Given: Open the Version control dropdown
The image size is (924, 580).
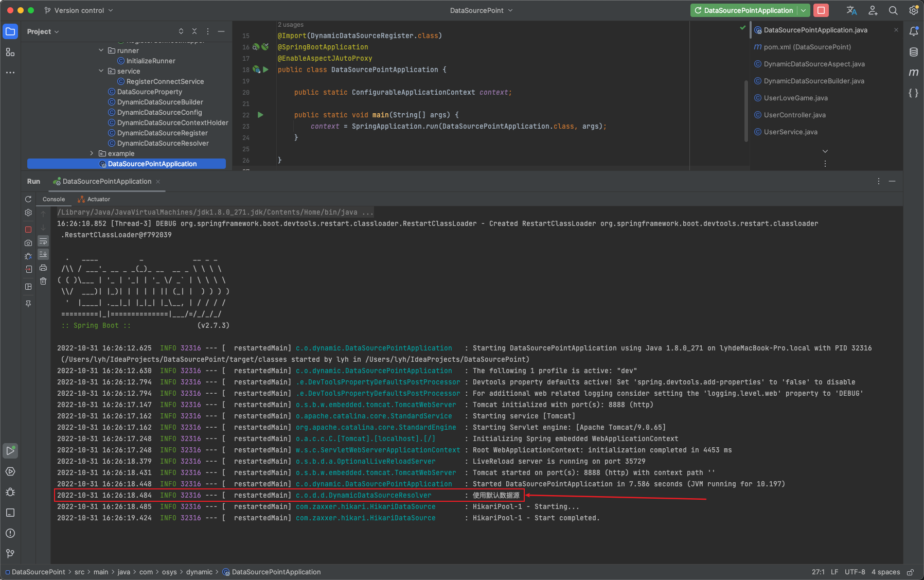Looking at the screenshot, I should (79, 10).
